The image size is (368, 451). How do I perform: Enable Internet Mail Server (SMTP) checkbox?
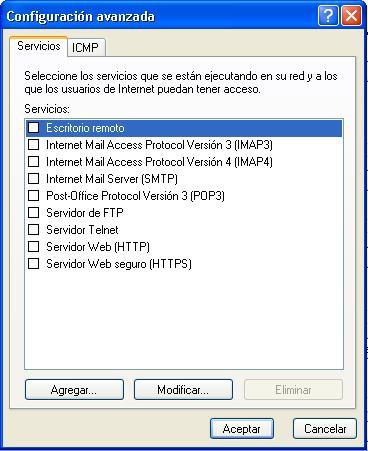click(x=33, y=178)
